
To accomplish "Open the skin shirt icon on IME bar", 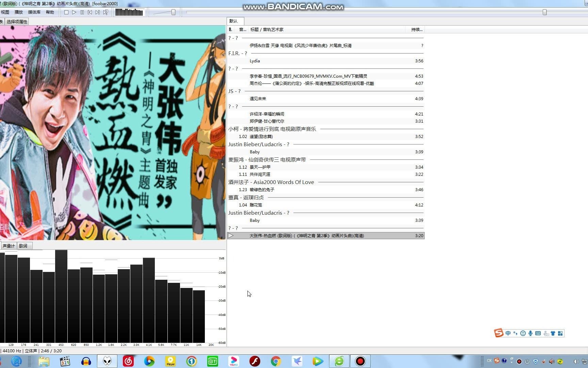I will pyautogui.click(x=553, y=333).
